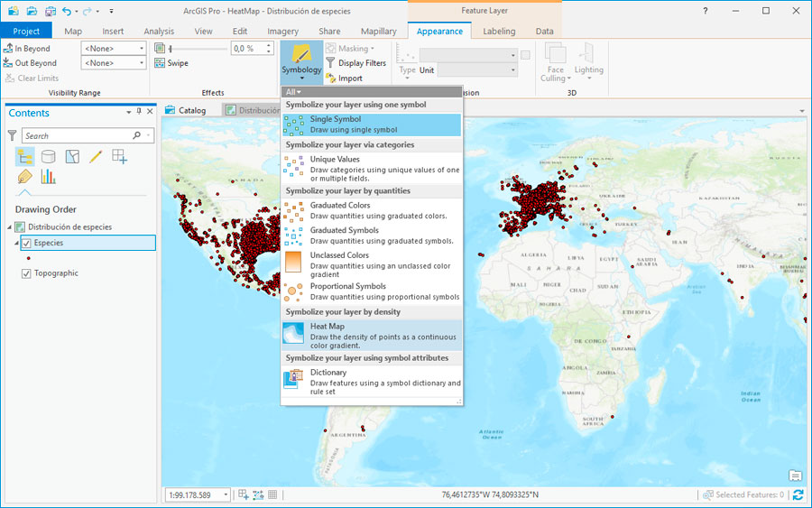Switch to the Labeling ribbon tab
The image size is (812, 508).
point(499,31)
